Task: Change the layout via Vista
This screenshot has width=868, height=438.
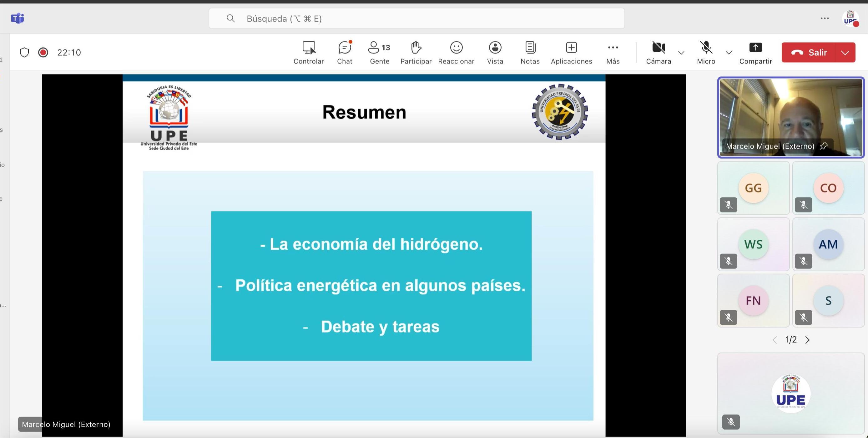Action: (x=495, y=52)
